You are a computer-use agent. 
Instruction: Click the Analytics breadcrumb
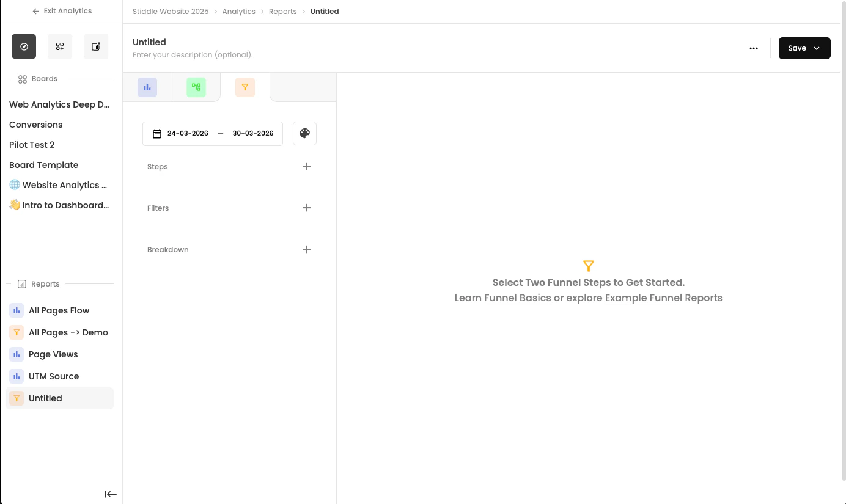coord(239,12)
